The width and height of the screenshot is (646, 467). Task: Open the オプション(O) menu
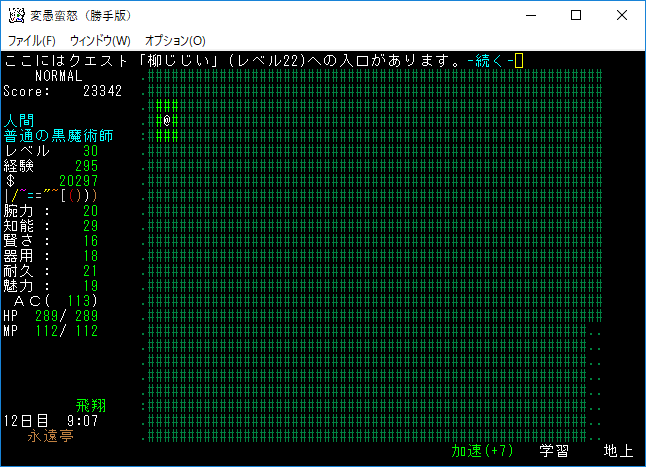175,41
